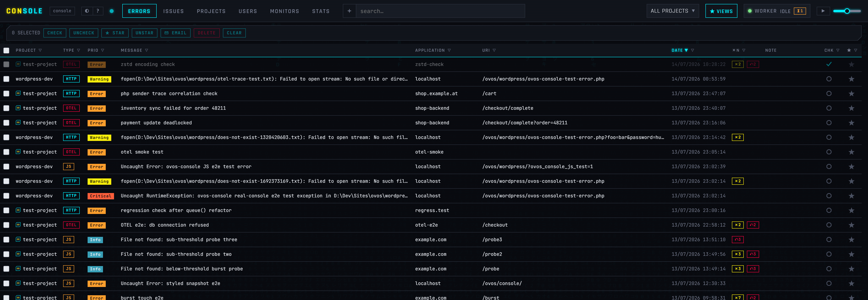Image resolution: width=868 pixels, height=300 pixels.
Task: Open the USERS tab
Action: pos(248,11)
